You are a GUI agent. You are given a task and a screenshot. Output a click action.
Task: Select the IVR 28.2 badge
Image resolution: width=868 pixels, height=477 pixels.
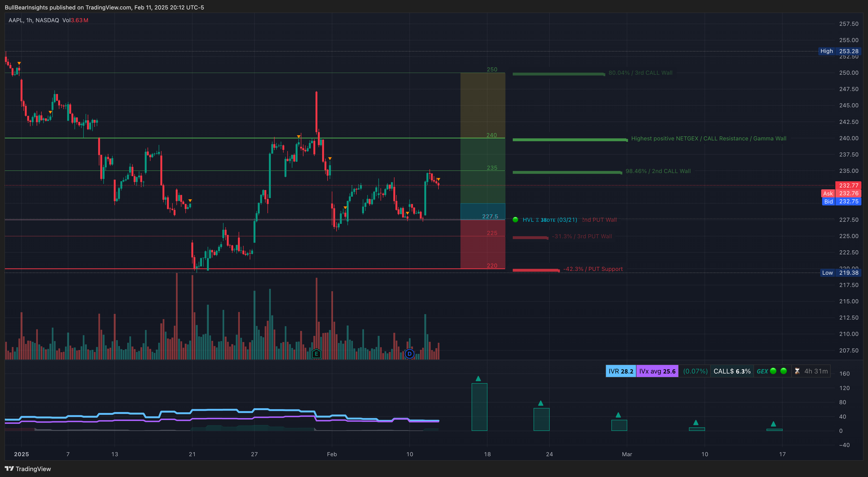(621, 371)
